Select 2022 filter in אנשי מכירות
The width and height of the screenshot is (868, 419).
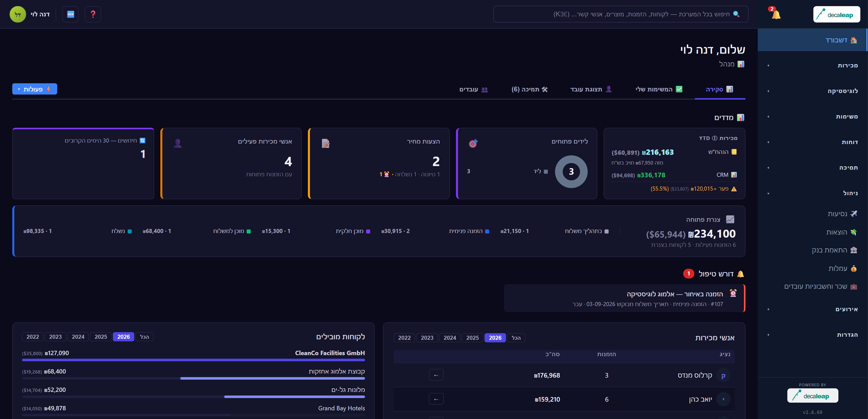404,338
